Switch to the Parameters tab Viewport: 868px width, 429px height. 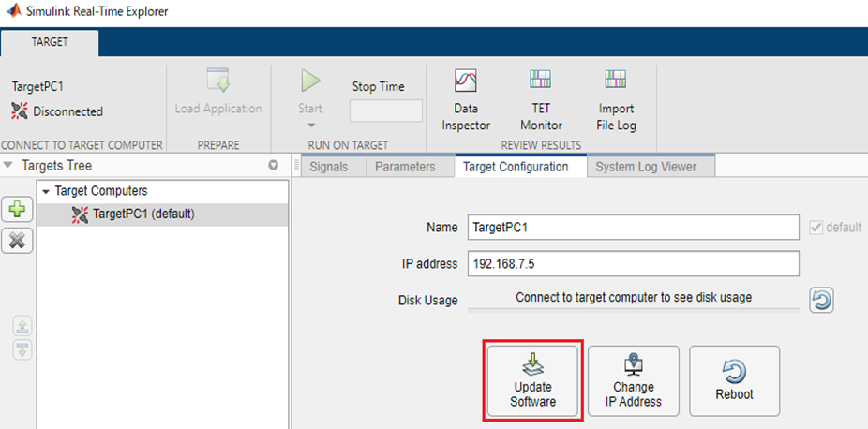[405, 167]
